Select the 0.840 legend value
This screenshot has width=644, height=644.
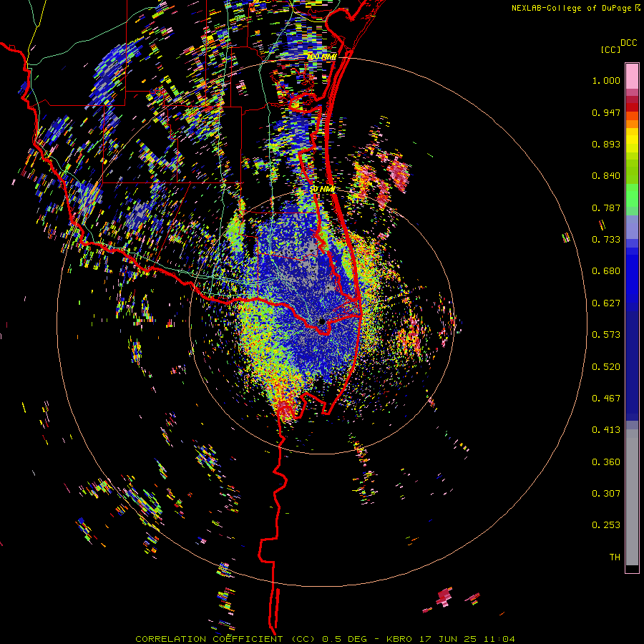606,176
